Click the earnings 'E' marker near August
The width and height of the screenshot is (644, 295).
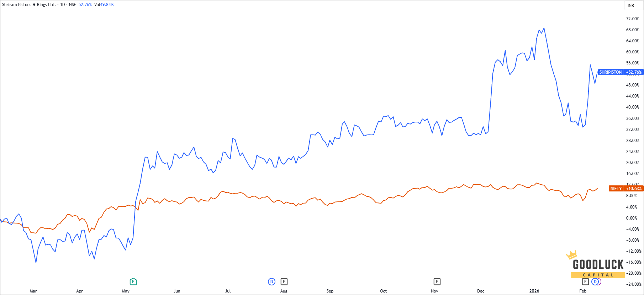284,282
